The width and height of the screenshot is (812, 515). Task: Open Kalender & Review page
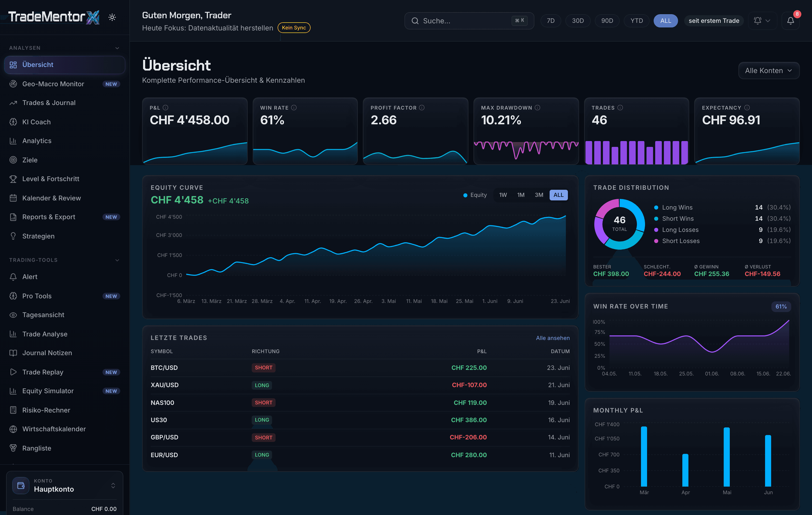click(64, 198)
